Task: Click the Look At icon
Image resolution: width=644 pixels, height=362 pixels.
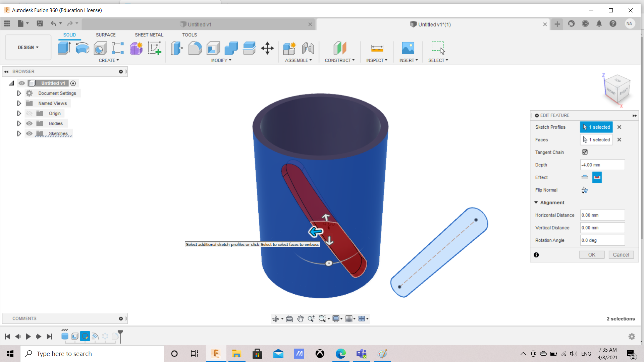Action: coord(289,319)
